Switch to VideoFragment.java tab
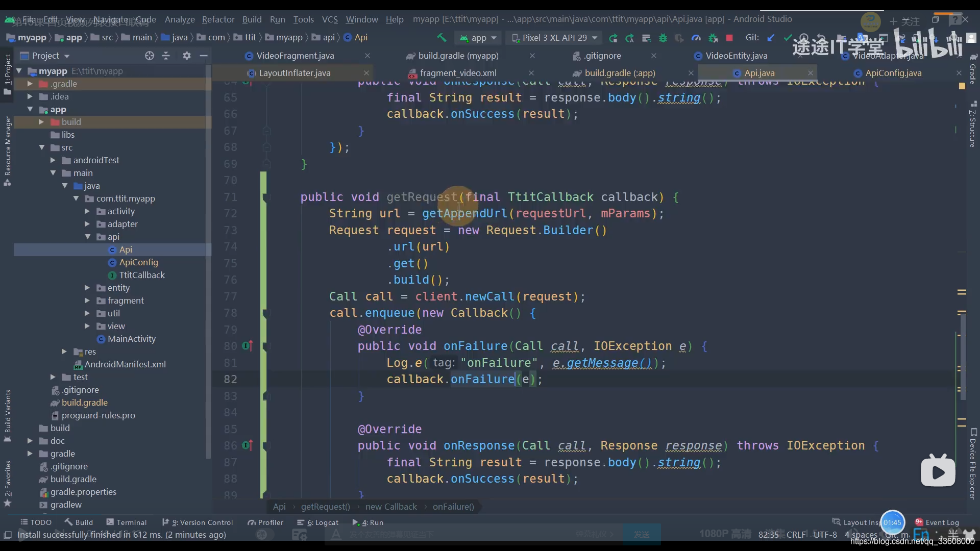The image size is (980, 551). coord(295,56)
